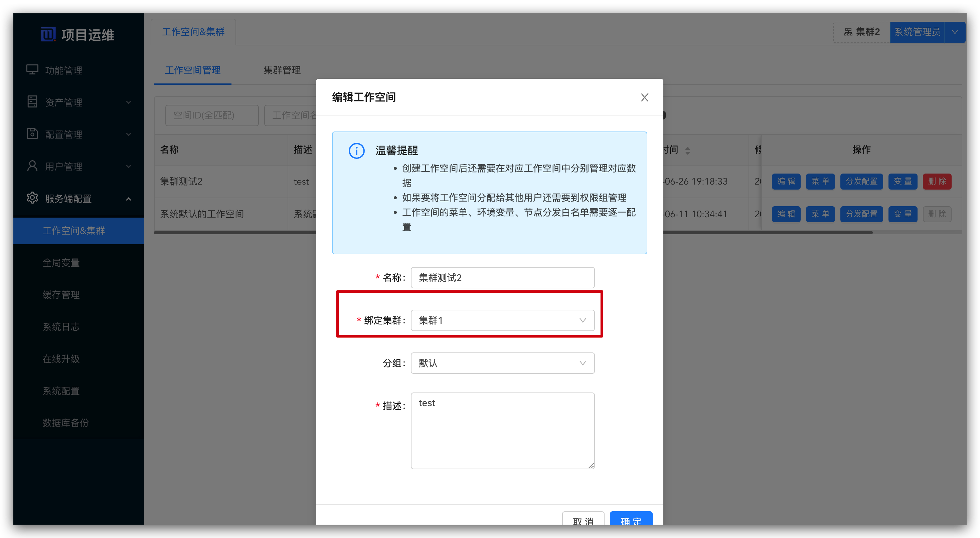Click the cluster icon beside 集群2

click(849, 32)
